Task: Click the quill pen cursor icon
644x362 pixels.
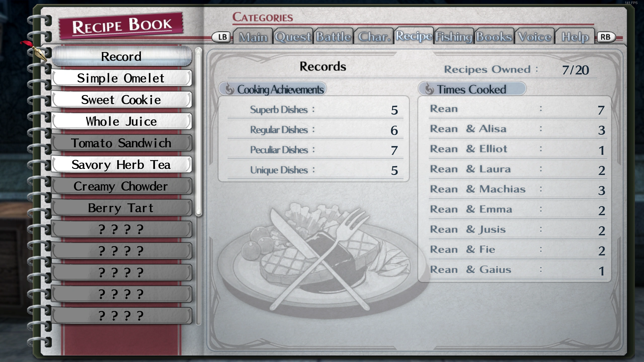Action: pos(34,50)
